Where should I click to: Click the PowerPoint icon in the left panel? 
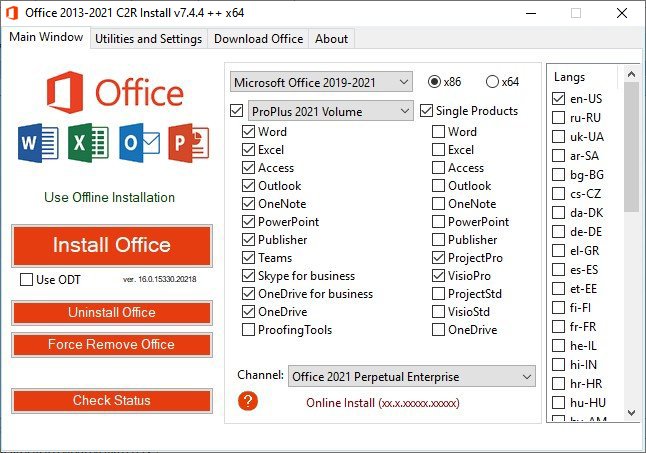click(x=189, y=143)
